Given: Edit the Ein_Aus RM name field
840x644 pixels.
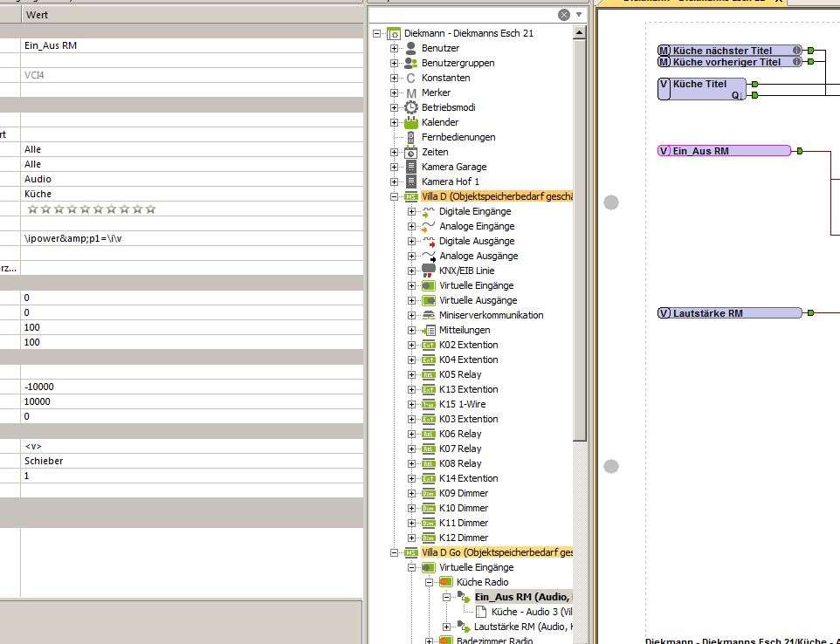Looking at the screenshot, I should pos(192,45).
